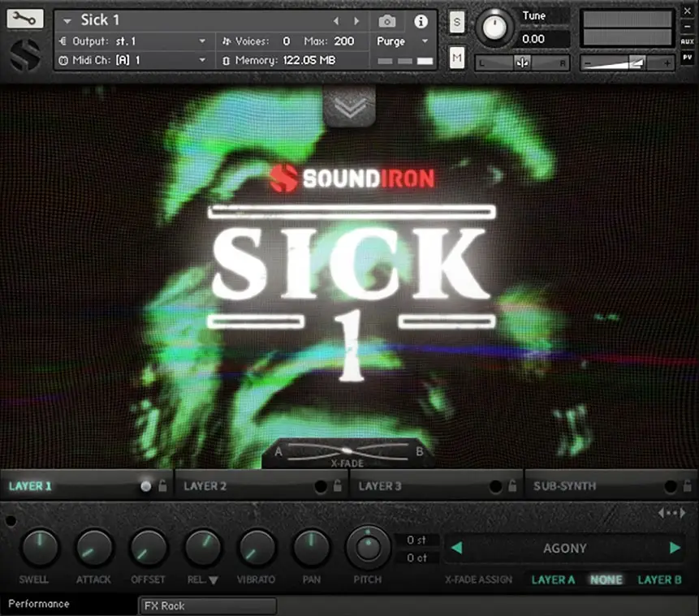Open the instrument info icon

(421, 21)
